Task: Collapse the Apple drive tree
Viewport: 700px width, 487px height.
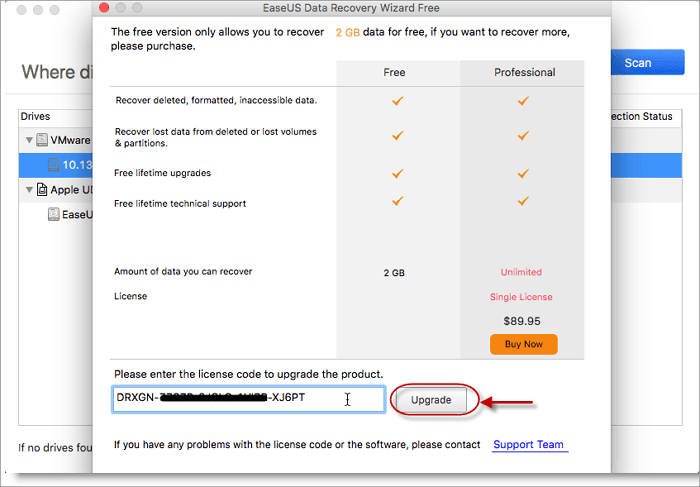Action: tap(27, 189)
